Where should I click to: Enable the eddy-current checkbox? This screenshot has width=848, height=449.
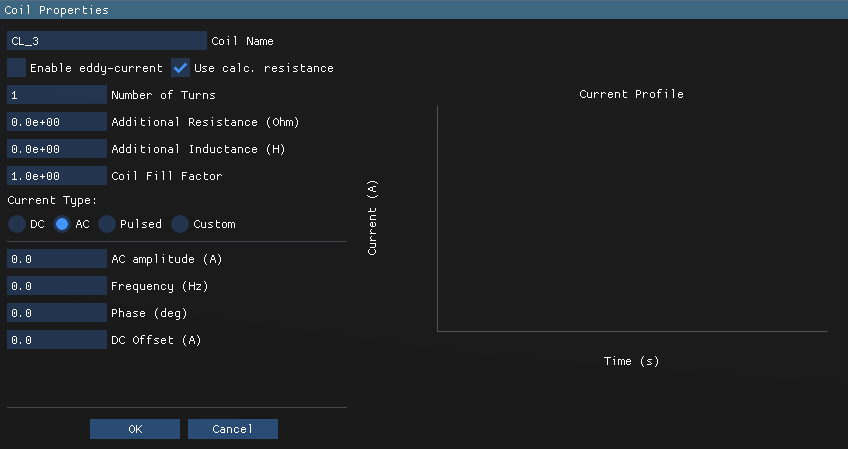(17, 68)
